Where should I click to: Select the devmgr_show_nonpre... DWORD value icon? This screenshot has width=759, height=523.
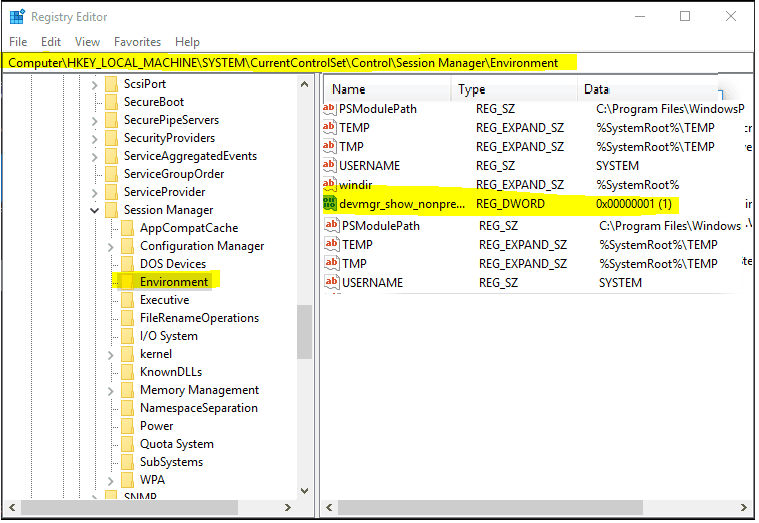[330, 204]
